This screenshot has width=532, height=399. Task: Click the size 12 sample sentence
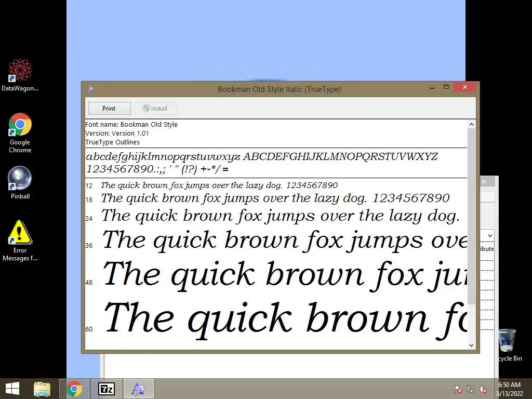[x=219, y=185]
